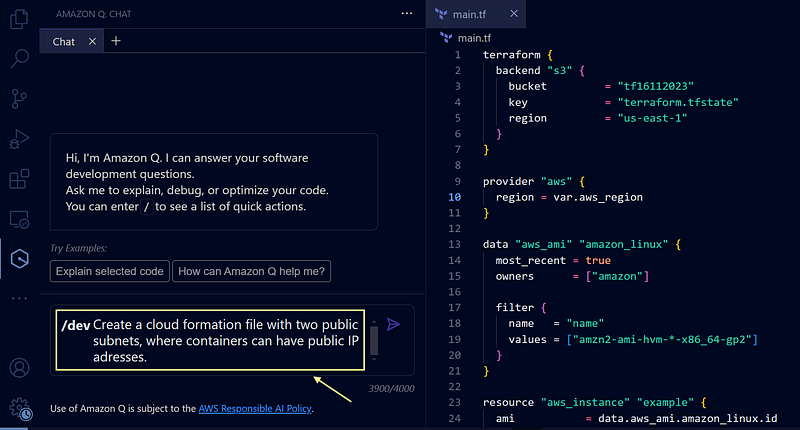Click the key value "terraform.tfstate"
The width and height of the screenshot is (800, 430).
pyautogui.click(x=678, y=103)
